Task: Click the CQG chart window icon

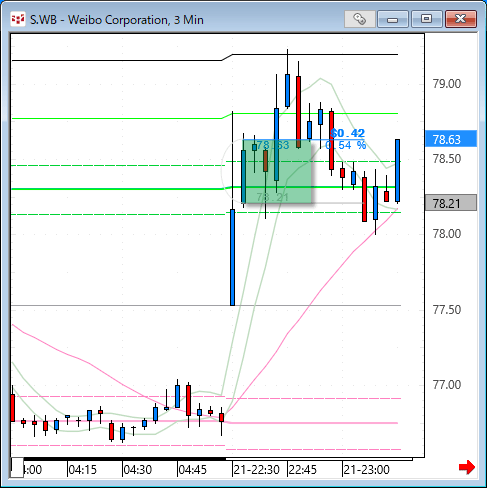Action: coord(18,19)
